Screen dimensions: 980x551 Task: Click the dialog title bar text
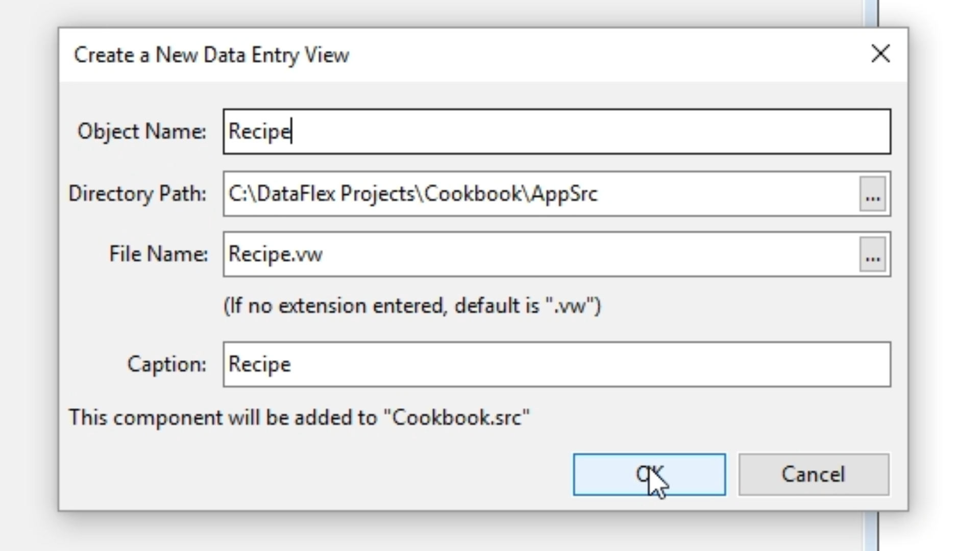pyautogui.click(x=211, y=55)
